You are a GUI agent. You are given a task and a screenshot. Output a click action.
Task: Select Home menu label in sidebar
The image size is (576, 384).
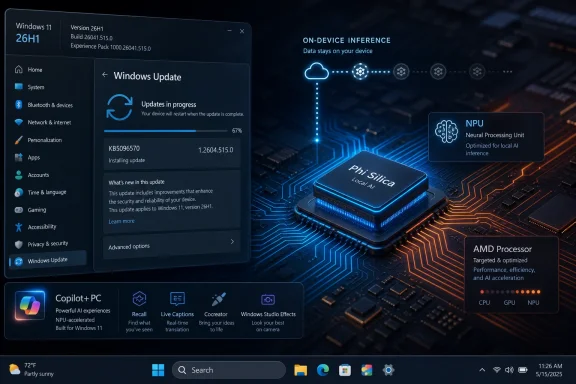[35, 69]
